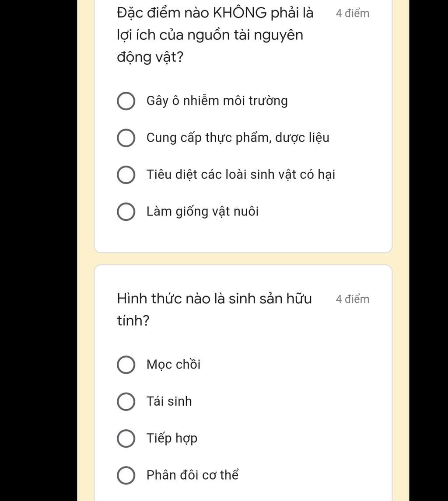This screenshot has height=501, width=448.
Task: Click the option text Gây ô nhiễm môi trường
Action: click(217, 101)
